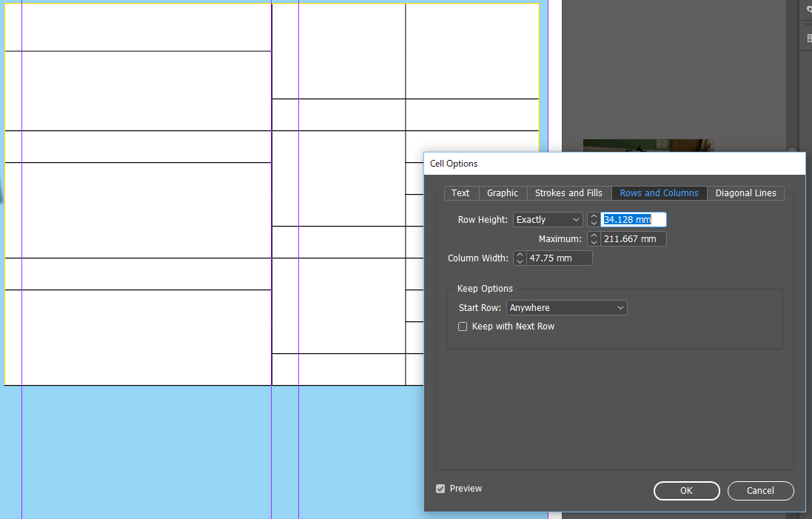812x519 pixels.
Task: Click OK to apply cell options
Action: tap(686, 490)
